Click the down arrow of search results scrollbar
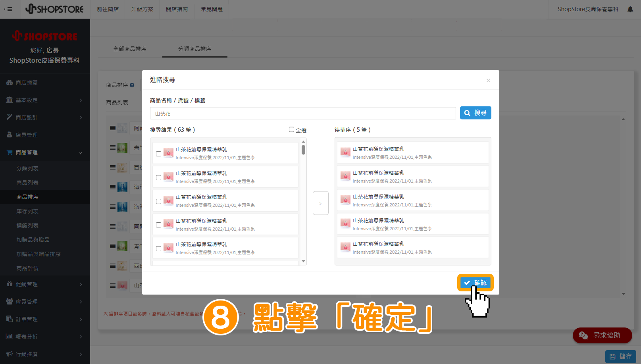This screenshot has width=641, height=364. pos(304,261)
